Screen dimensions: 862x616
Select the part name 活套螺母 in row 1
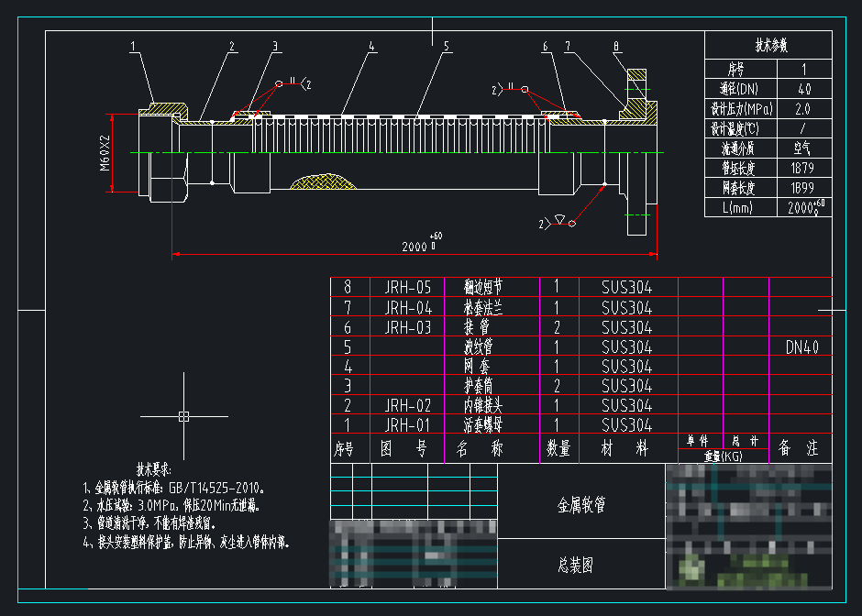click(x=482, y=424)
